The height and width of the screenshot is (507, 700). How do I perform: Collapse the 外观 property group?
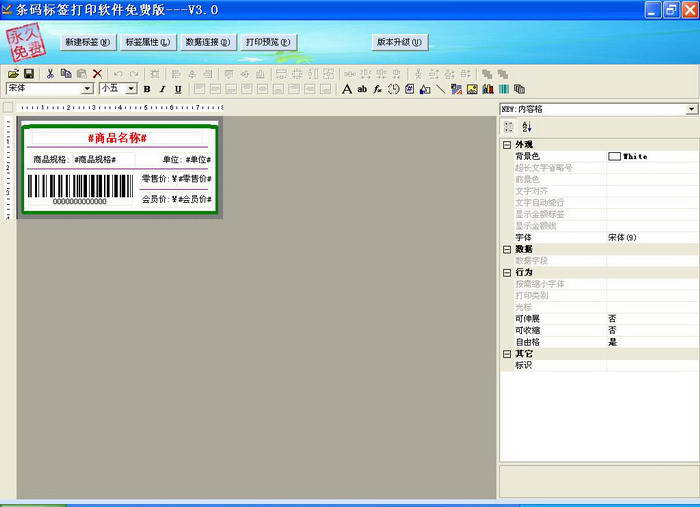coord(507,145)
